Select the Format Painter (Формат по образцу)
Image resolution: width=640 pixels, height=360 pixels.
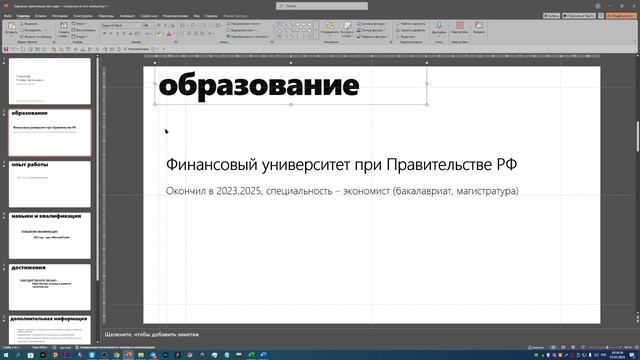coord(36,36)
